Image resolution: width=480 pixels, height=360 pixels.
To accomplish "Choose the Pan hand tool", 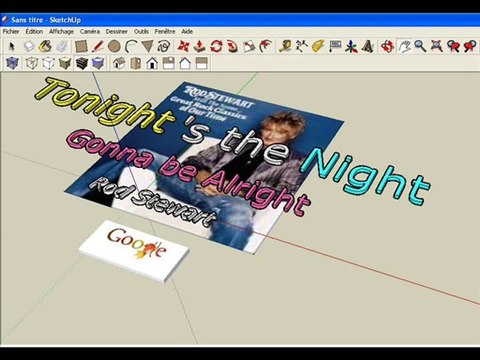I will [404, 46].
